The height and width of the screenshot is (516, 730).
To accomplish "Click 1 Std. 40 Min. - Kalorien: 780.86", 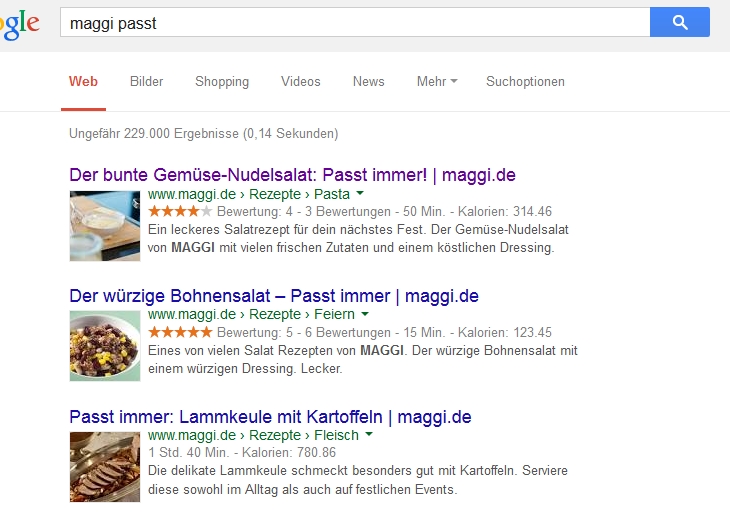I will tap(242, 453).
